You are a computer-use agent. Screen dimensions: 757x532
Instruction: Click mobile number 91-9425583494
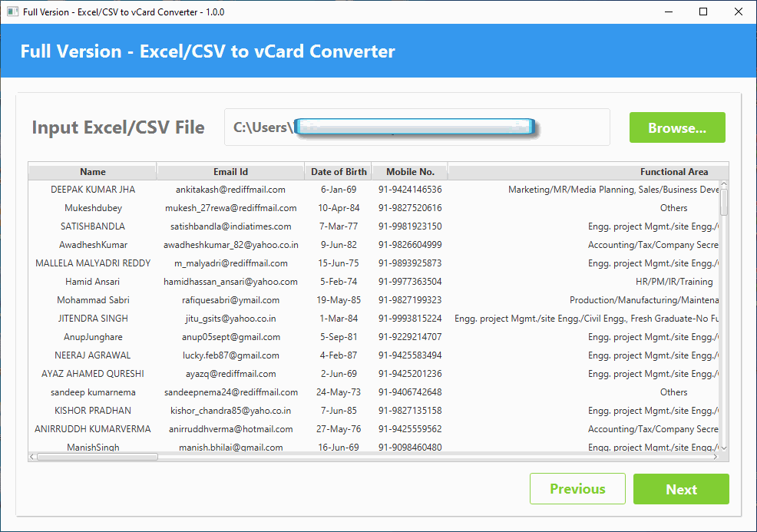[410, 355]
